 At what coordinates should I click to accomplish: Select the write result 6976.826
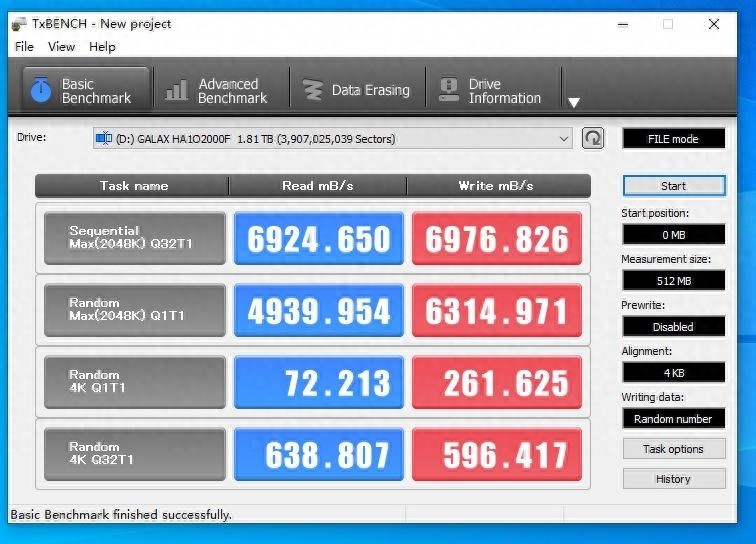[x=497, y=238]
